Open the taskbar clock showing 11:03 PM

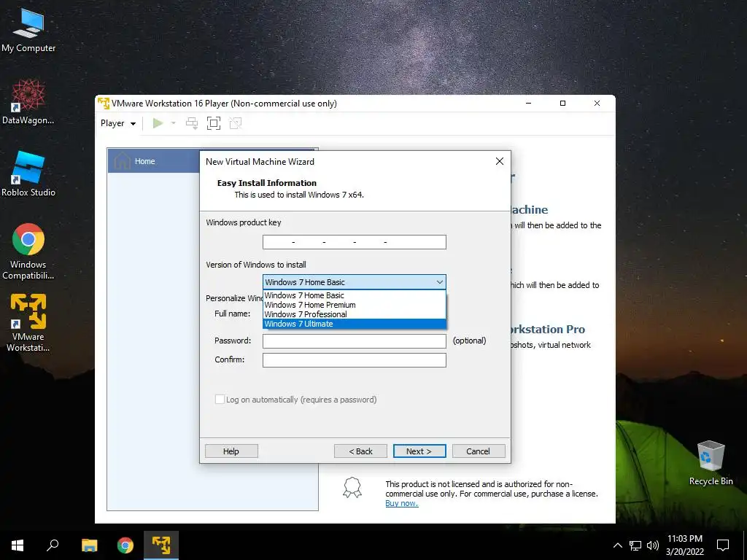coord(684,545)
